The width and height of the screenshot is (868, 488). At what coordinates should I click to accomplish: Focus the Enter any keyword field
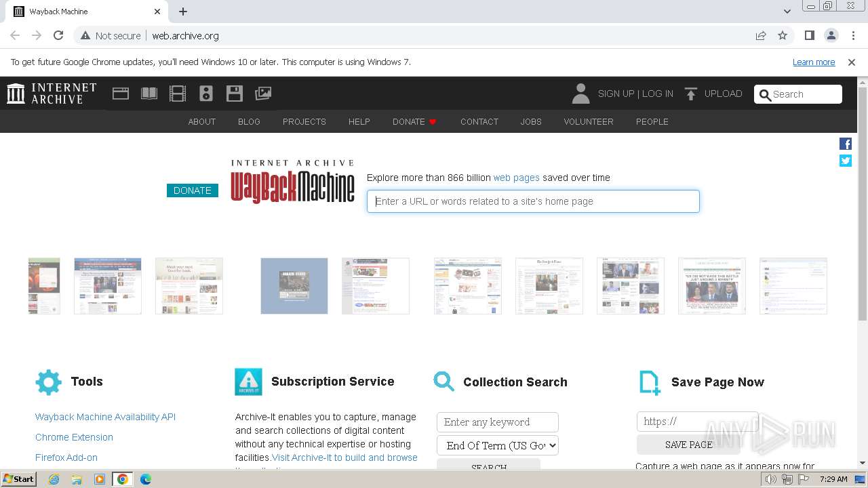(498, 422)
